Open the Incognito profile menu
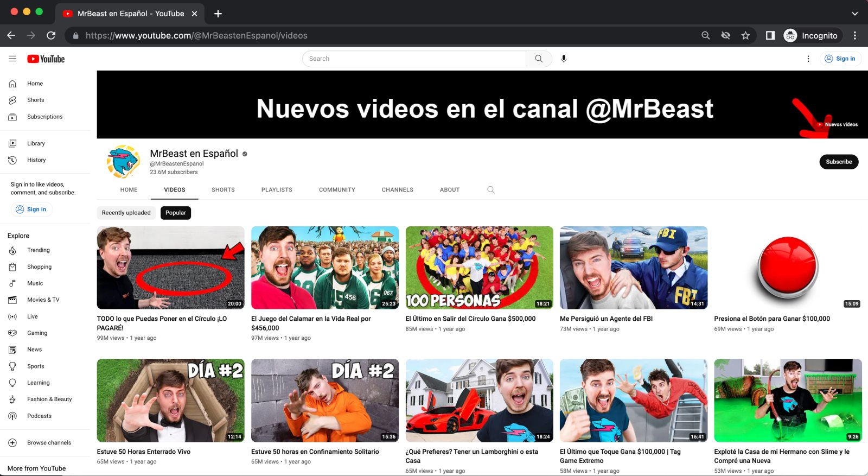The height and width of the screenshot is (476, 868). tap(812, 35)
